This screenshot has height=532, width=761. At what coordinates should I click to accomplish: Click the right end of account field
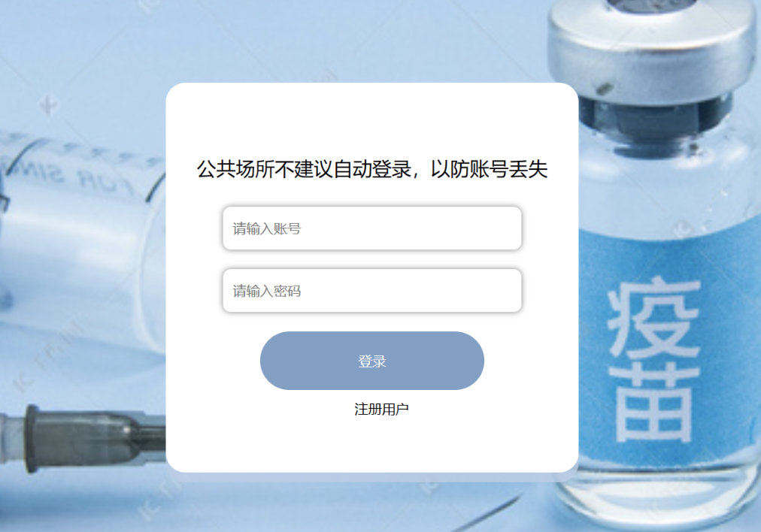505,228
